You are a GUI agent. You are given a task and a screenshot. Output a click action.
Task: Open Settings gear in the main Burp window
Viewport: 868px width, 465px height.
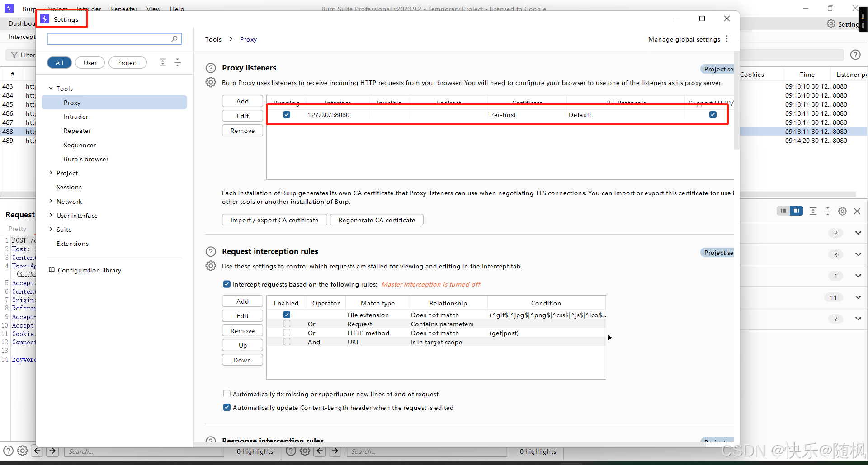click(831, 23)
